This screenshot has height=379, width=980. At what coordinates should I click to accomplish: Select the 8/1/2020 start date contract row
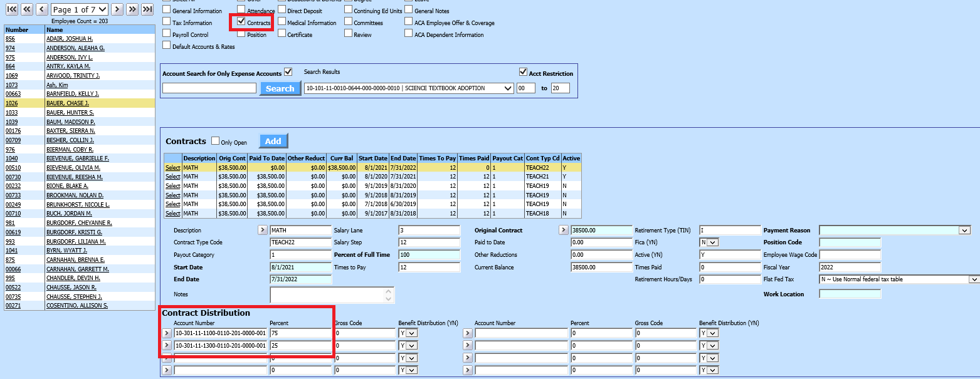point(172,177)
